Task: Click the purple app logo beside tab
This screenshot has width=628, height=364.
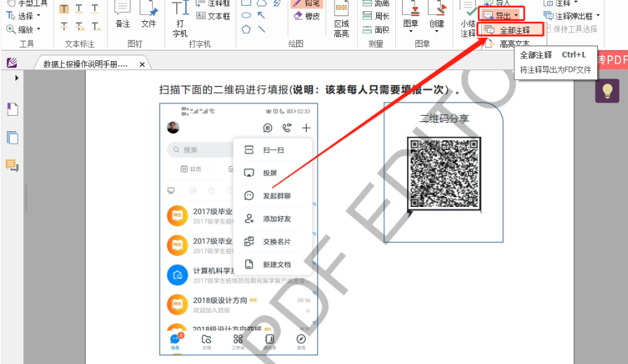Action: (x=12, y=62)
